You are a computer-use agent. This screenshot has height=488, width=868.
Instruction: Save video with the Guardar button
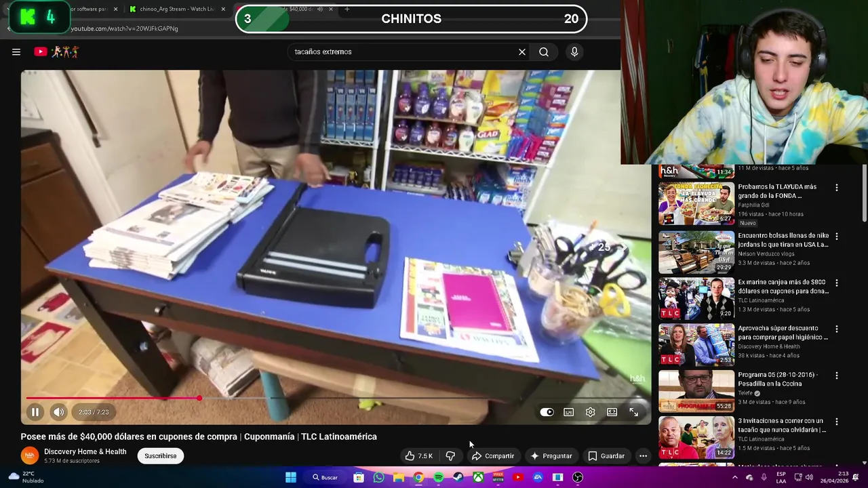(606, 456)
